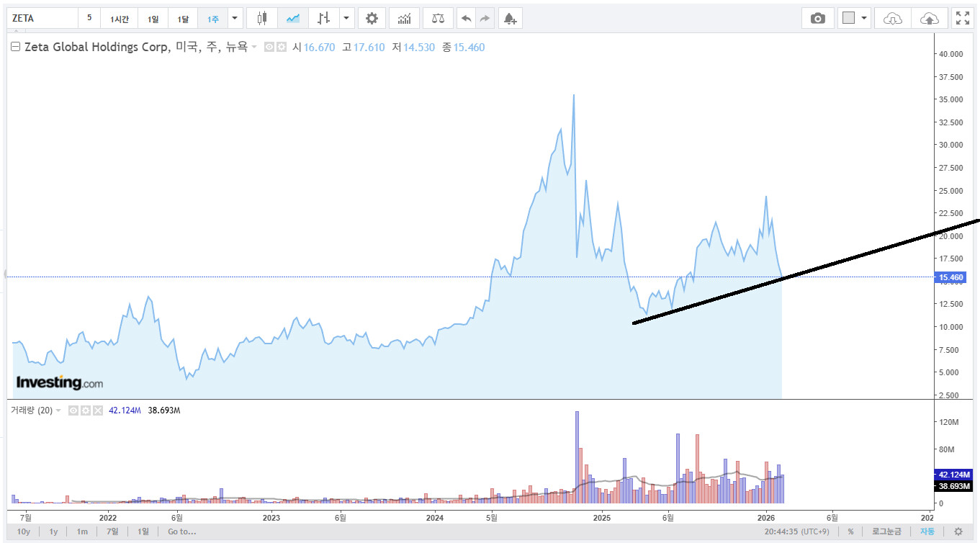
Task: Set range to 10y
Action: pyautogui.click(x=24, y=531)
